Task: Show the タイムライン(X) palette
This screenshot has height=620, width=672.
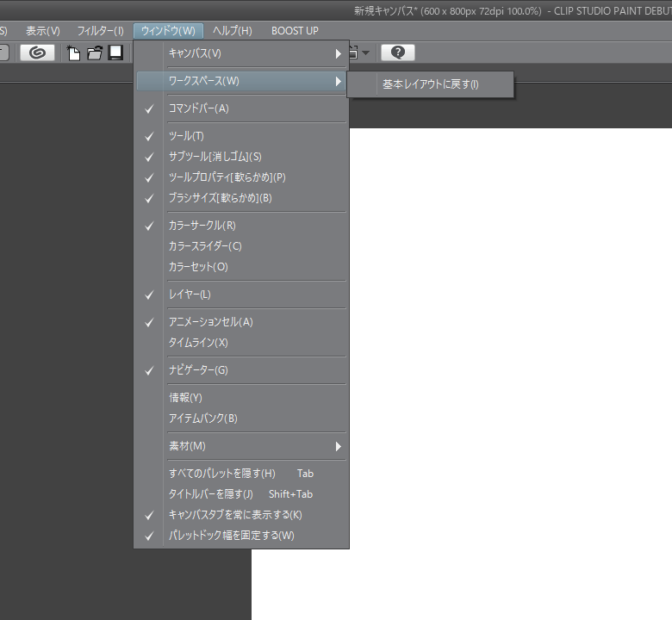Action: (x=241, y=343)
